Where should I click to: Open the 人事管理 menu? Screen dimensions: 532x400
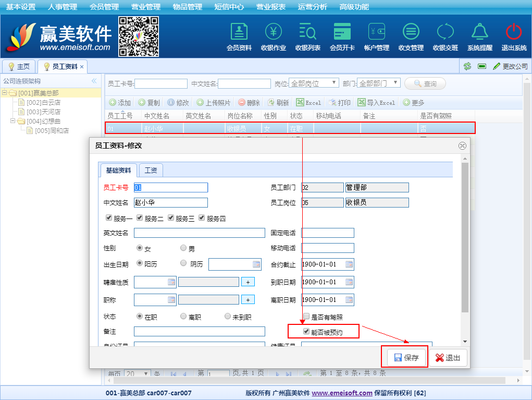pos(62,7)
